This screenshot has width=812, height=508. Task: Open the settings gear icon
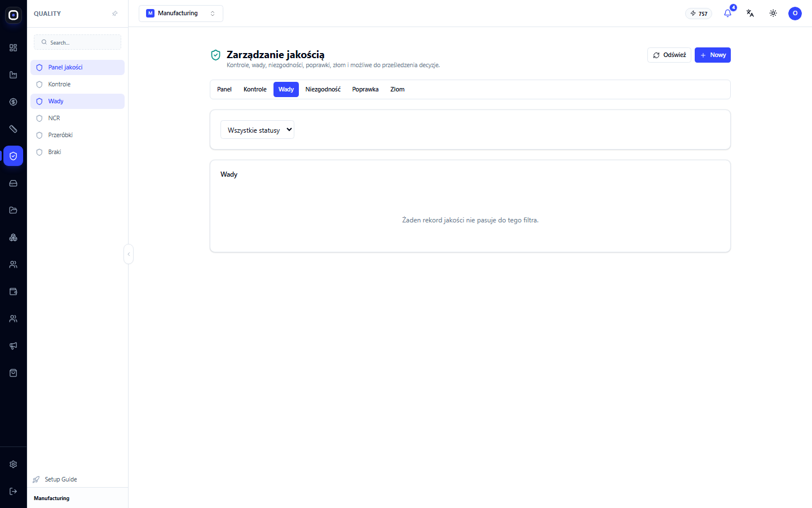coord(14,465)
